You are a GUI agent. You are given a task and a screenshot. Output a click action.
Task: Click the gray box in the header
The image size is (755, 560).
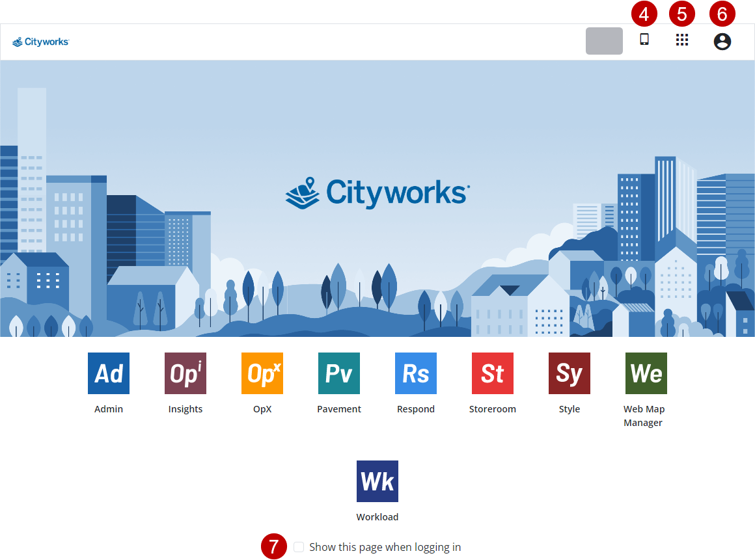pyautogui.click(x=604, y=41)
